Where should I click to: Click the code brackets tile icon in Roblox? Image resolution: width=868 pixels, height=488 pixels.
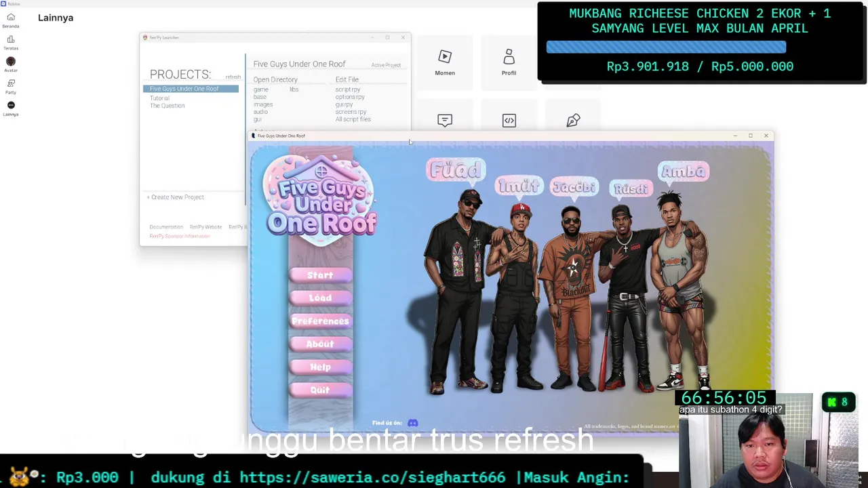tap(509, 121)
